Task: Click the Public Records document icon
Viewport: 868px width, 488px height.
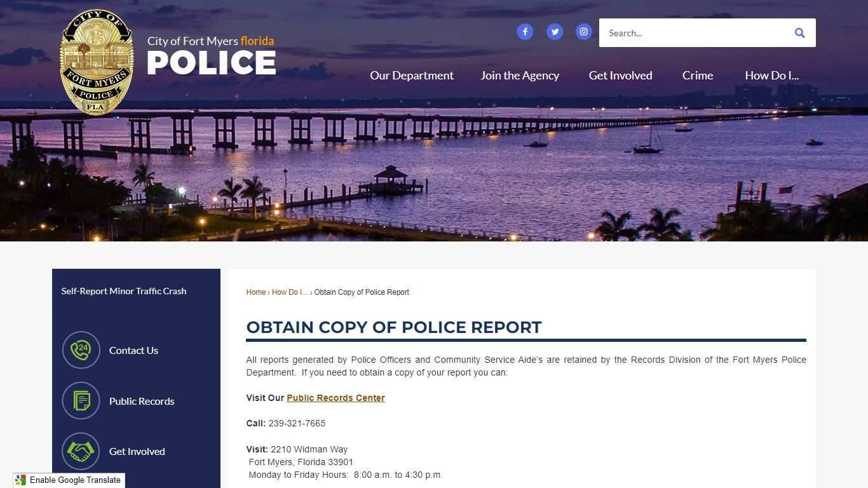Action: [x=81, y=401]
